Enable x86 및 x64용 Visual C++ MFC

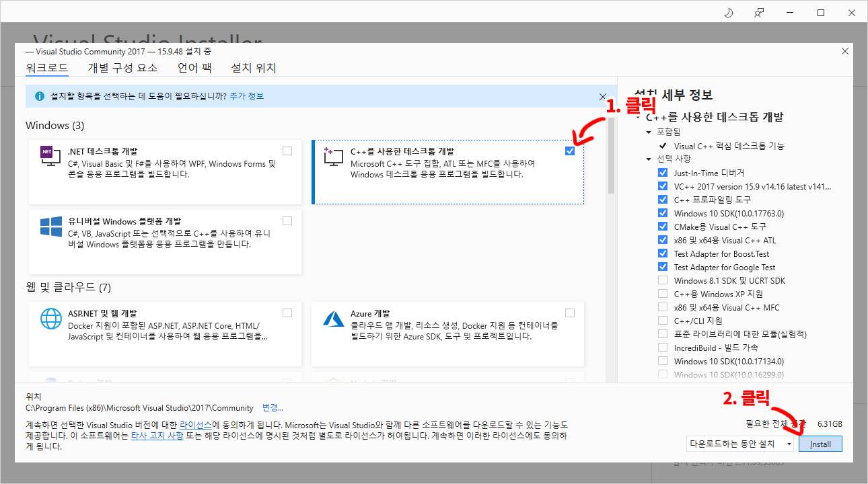click(x=663, y=307)
